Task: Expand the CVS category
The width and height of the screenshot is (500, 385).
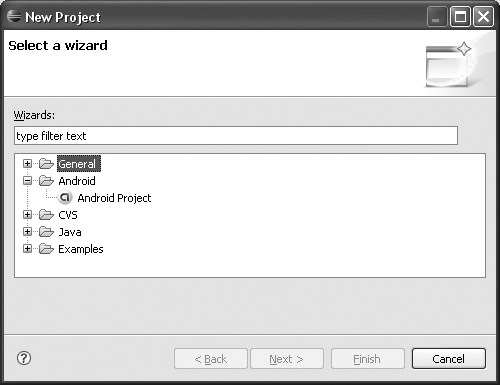Action: tap(27, 215)
